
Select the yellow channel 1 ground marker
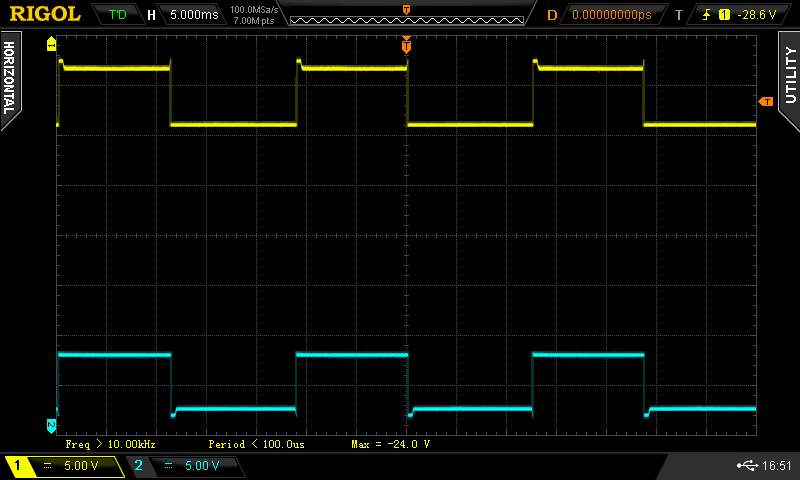coord(52,45)
